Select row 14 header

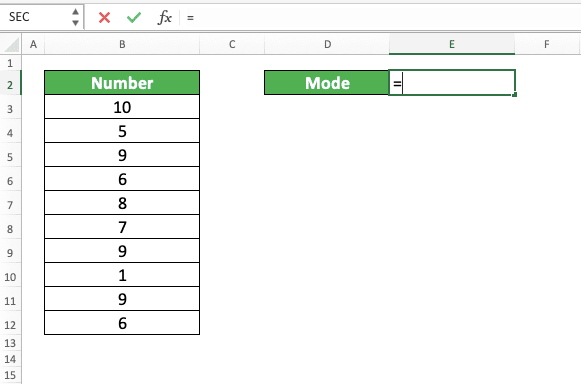coord(10,359)
